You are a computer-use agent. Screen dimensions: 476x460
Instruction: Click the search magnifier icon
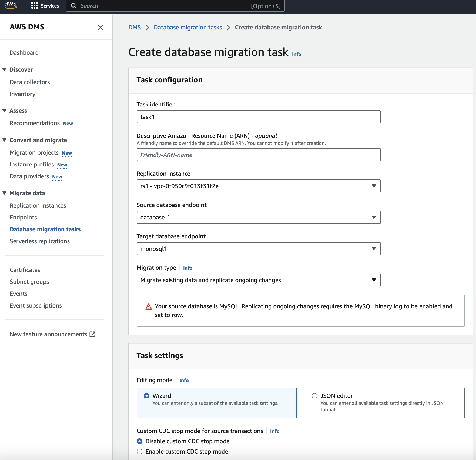[x=73, y=6]
